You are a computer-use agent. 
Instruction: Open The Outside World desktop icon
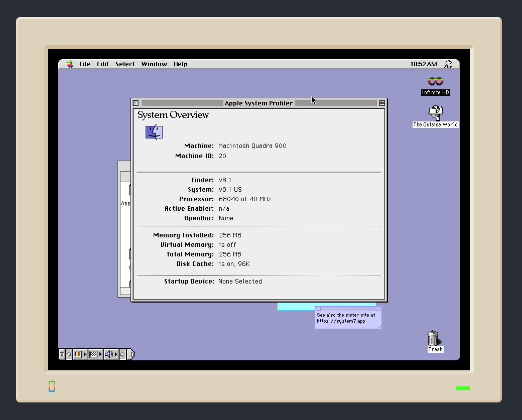click(x=435, y=113)
